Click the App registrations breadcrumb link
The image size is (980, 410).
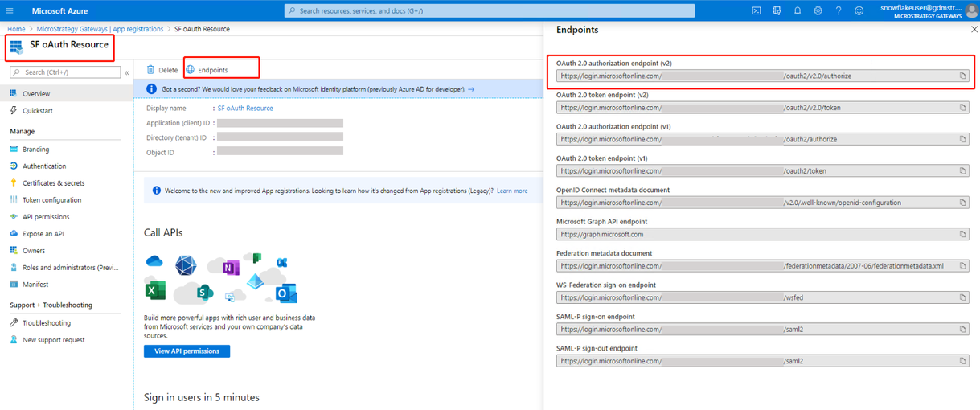(100, 29)
